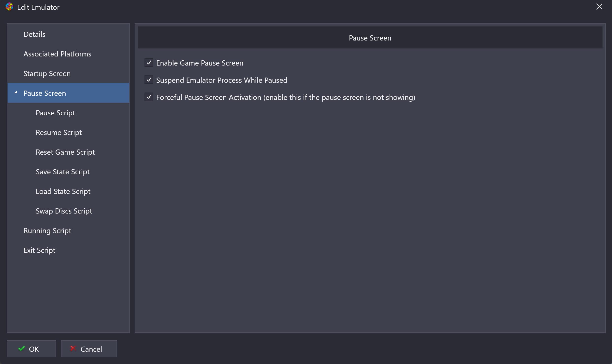Click the red X icon on Cancel
The width and height of the screenshot is (612, 364).
(x=73, y=348)
